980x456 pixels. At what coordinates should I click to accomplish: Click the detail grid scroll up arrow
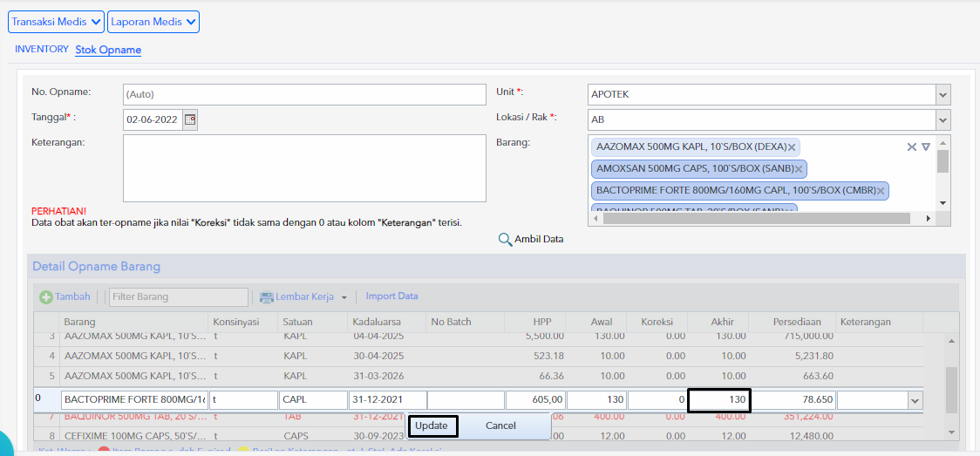pos(951,342)
